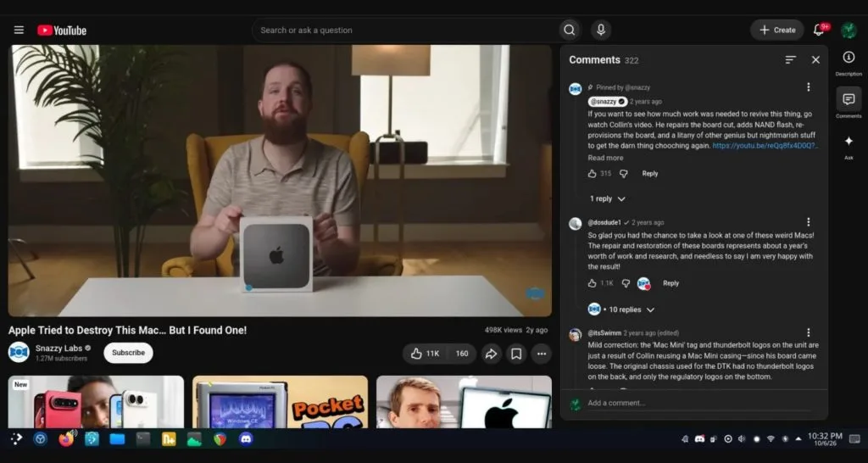
Task: Click the creator heart badge on @dosdude1's comment
Action: 644,283
